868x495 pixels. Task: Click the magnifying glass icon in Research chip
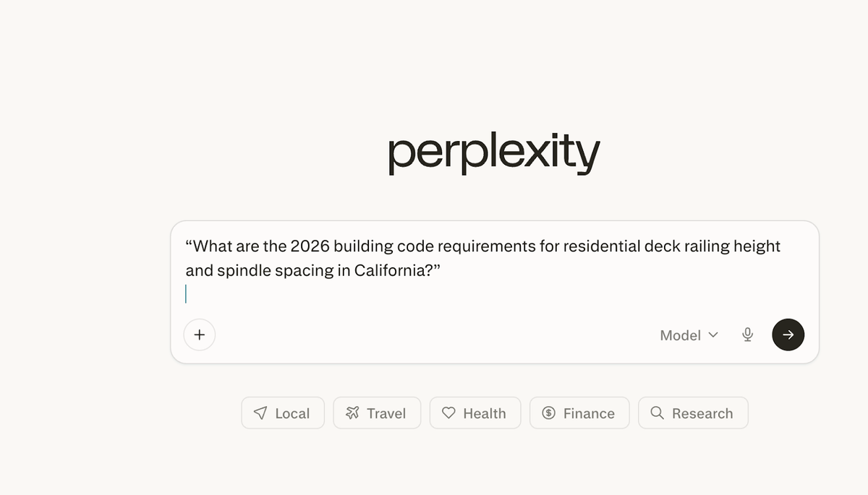657,413
